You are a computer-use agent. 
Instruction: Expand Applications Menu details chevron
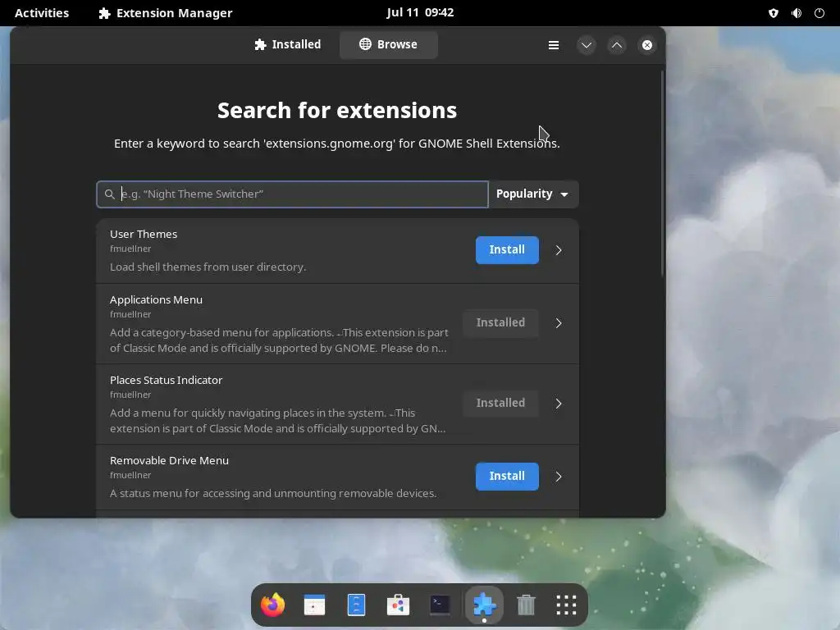[558, 323]
